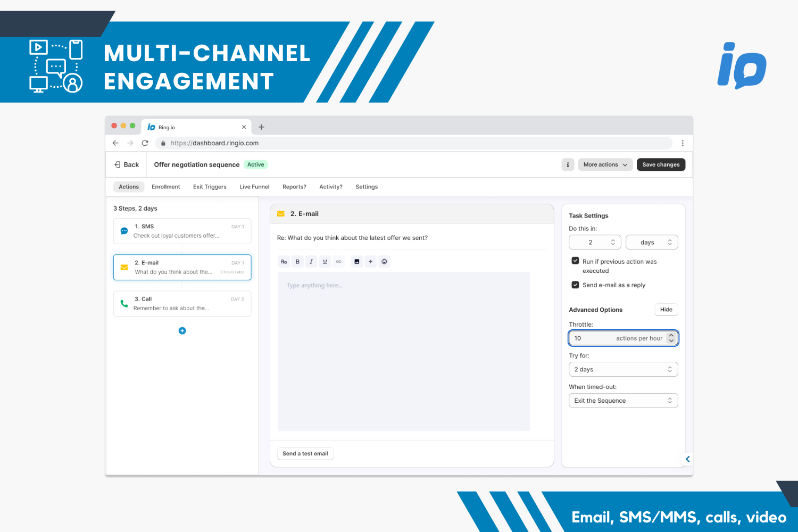Image resolution: width=798 pixels, height=532 pixels.
Task: Open the font size options
Action: 284,262
